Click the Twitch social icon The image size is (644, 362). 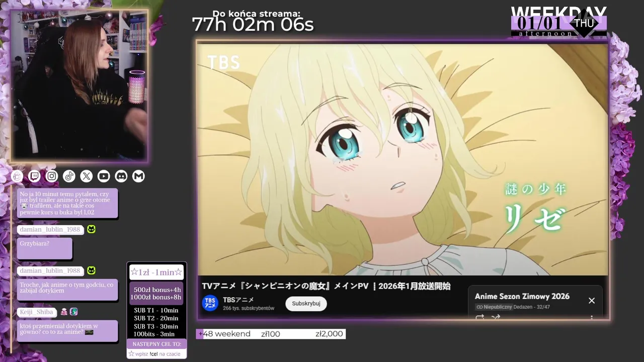(35, 176)
